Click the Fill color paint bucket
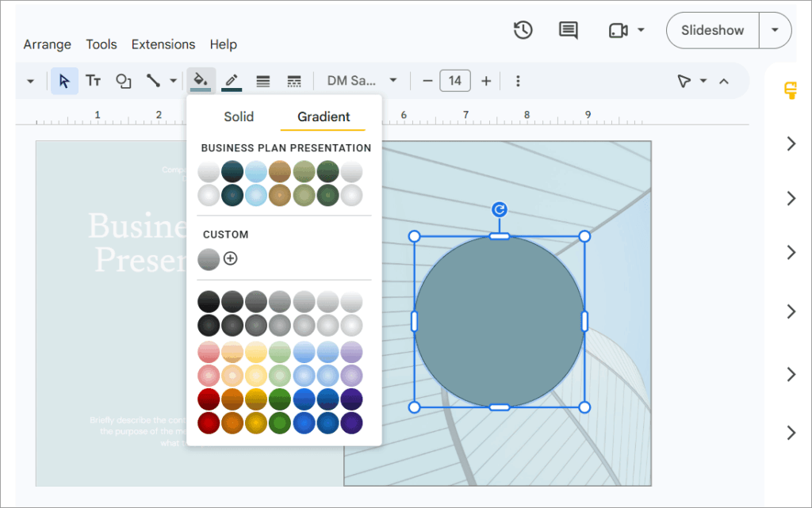812x508 pixels. pyautogui.click(x=201, y=81)
